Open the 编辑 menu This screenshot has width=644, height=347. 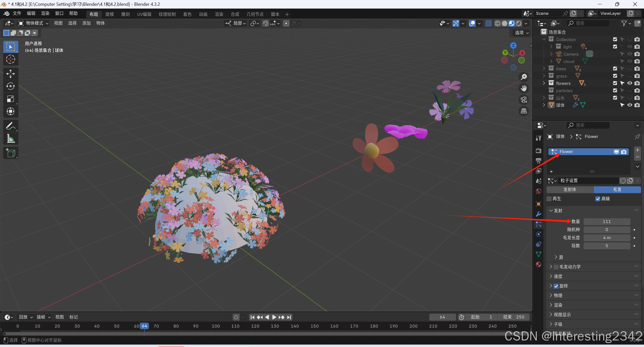coord(31,14)
